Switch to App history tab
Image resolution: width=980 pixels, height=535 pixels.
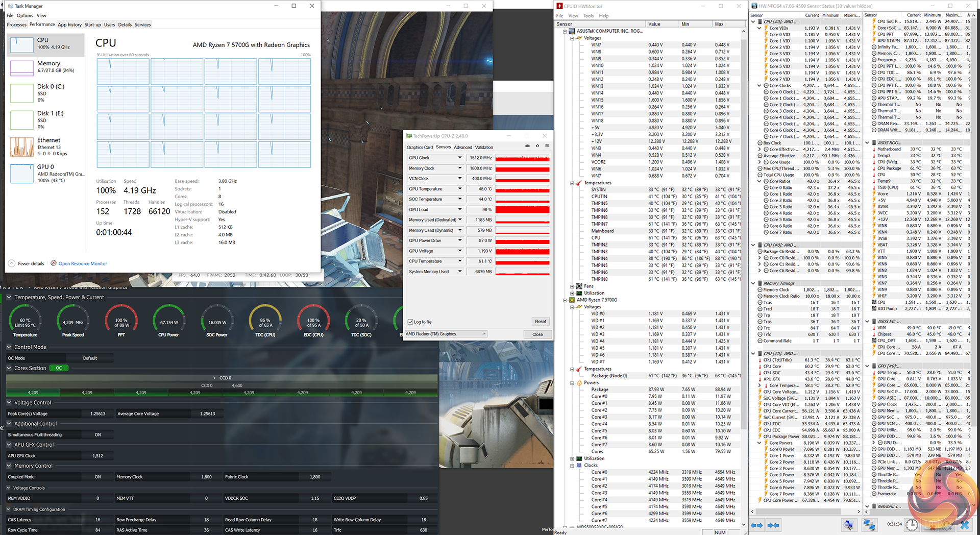69,25
